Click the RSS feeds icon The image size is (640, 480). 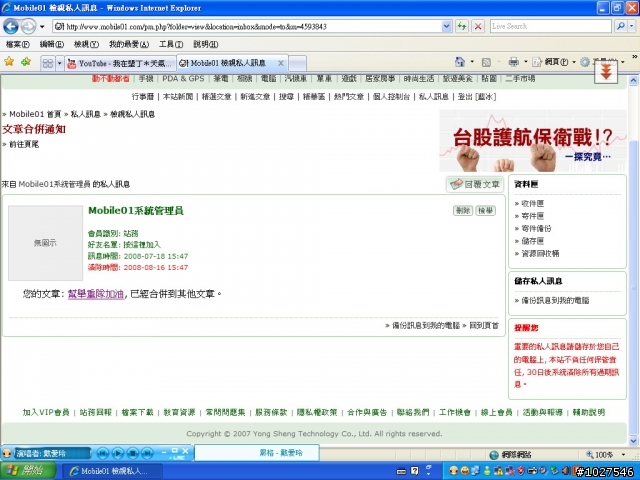(x=486, y=62)
